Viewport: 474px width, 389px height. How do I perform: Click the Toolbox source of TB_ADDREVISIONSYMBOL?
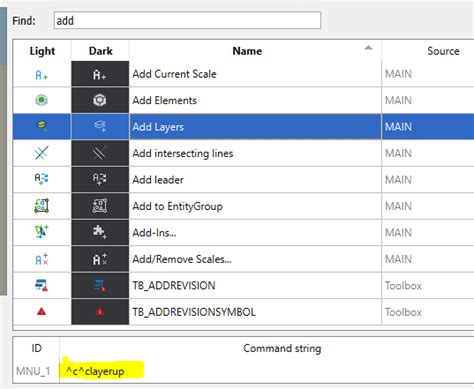[403, 312]
